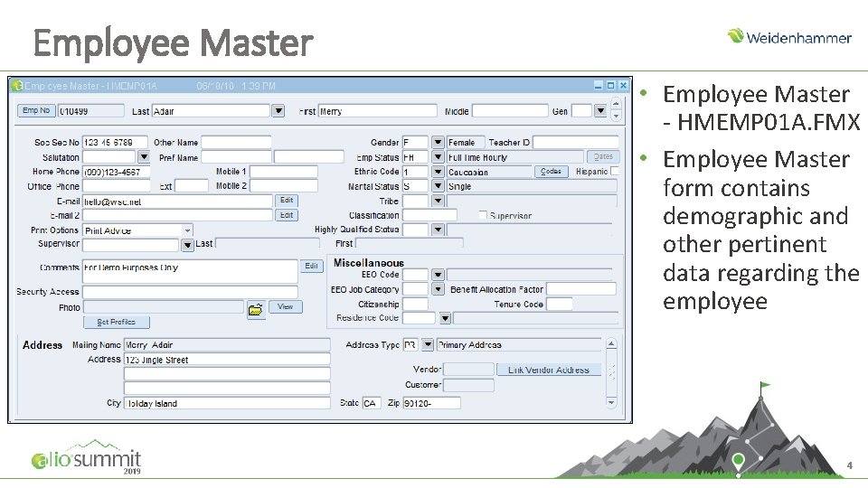
Task: Click the Mobile 2 field
Action: click(x=284, y=186)
